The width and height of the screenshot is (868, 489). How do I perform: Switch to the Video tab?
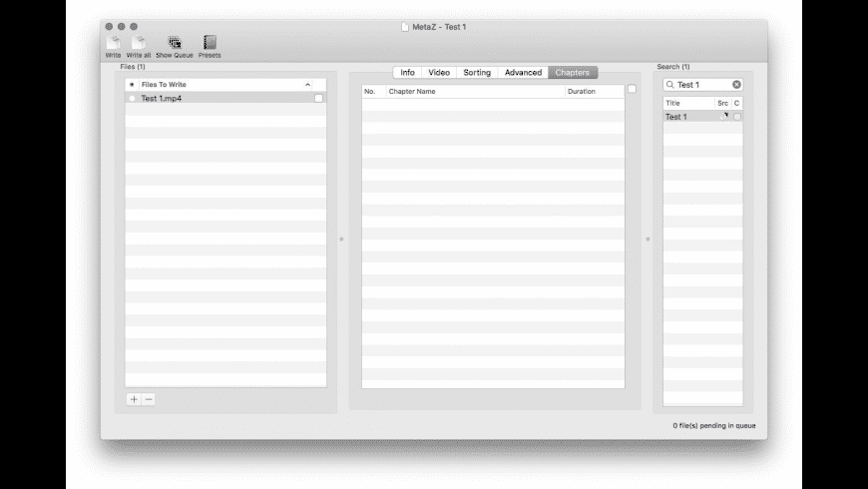(x=439, y=73)
